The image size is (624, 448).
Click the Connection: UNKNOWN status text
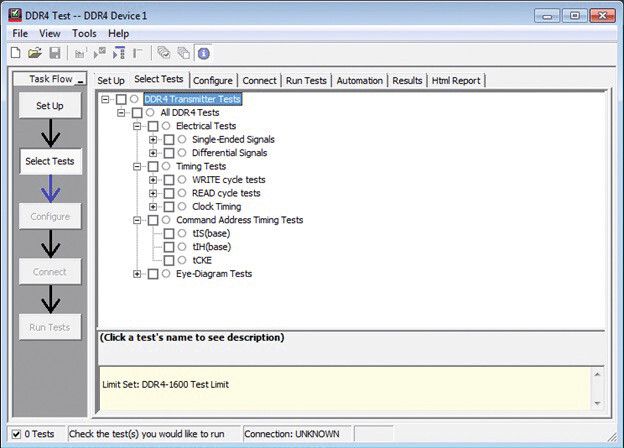click(292, 434)
